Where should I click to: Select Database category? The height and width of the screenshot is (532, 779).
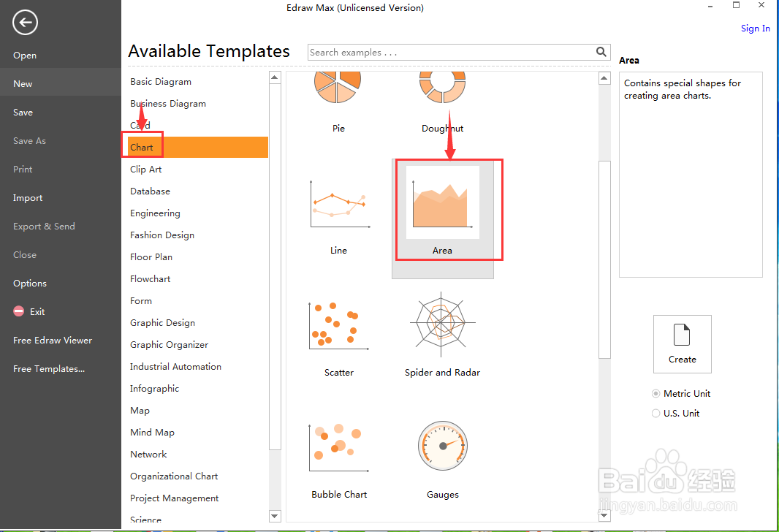pos(150,191)
